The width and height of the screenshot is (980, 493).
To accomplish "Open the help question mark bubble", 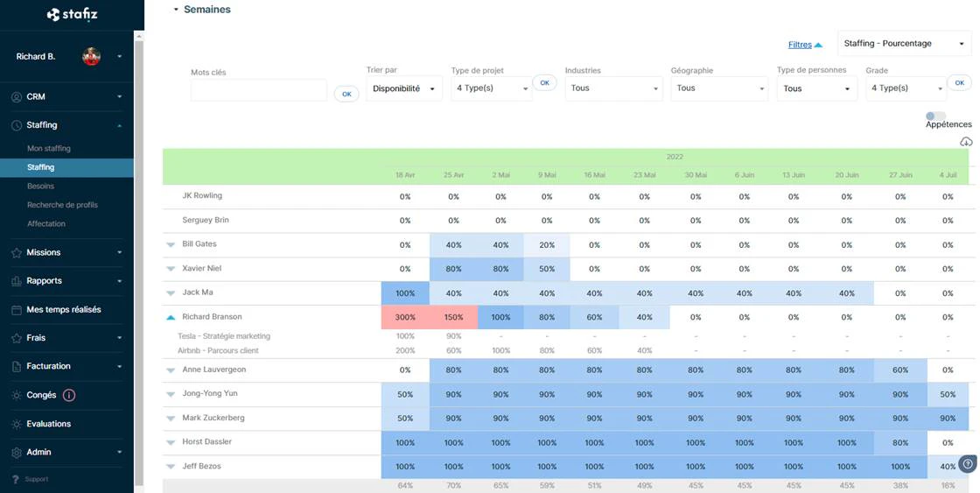I will point(968,464).
